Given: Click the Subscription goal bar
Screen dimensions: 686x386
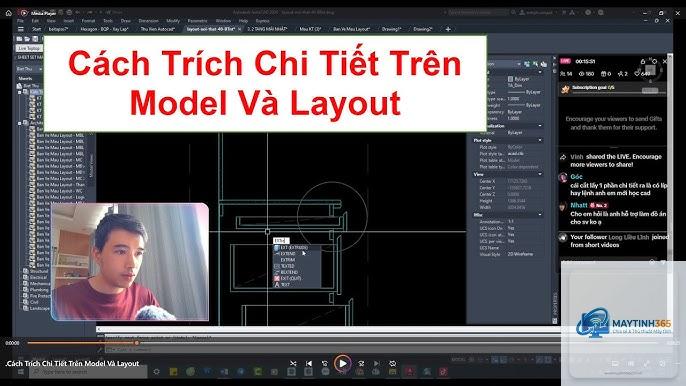Looking at the screenshot, I should pyautogui.click(x=612, y=88).
